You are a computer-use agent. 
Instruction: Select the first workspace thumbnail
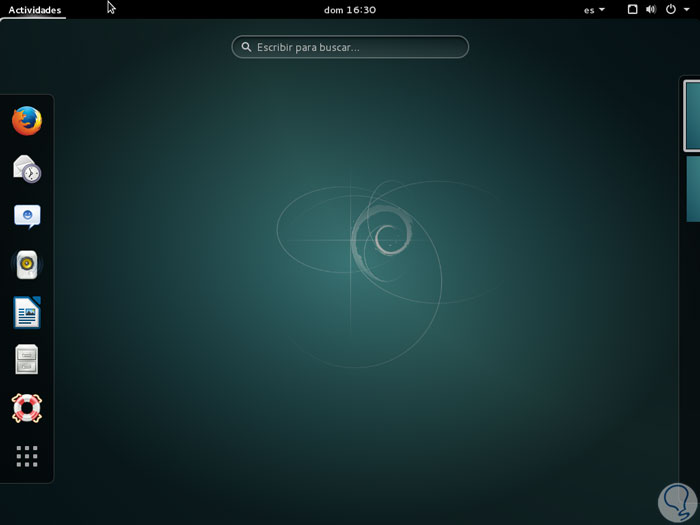coord(692,116)
